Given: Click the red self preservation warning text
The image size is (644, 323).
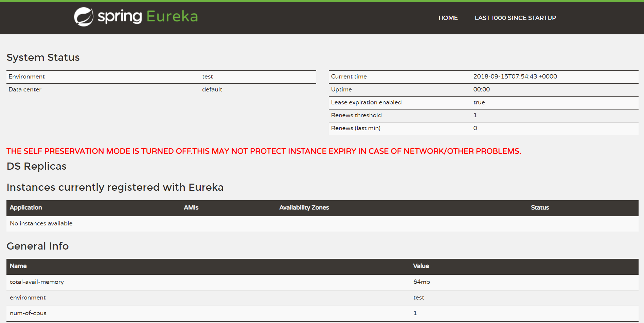Looking at the screenshot, I should click(x=264, y=151).
